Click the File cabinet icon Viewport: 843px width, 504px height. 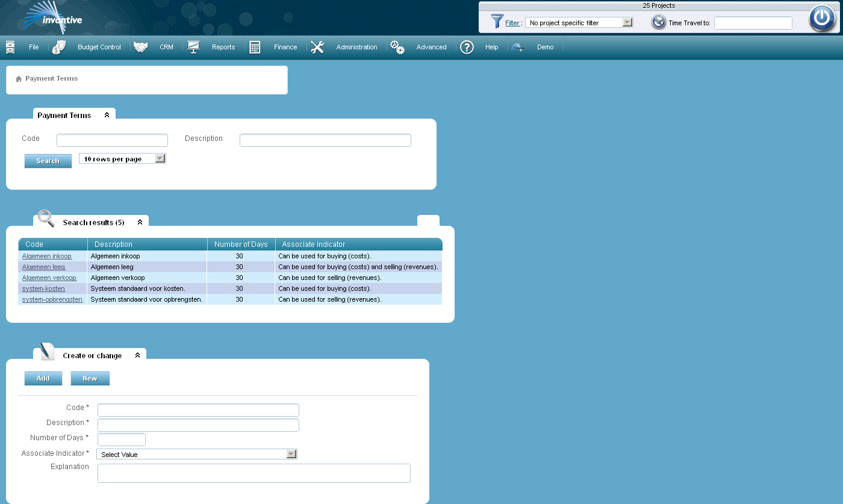point(10,47)
